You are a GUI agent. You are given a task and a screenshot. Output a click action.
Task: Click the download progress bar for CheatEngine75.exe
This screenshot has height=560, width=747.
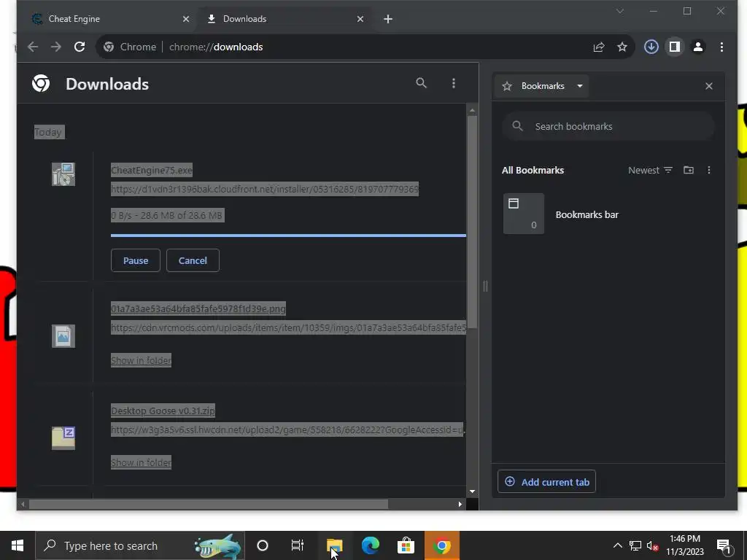click(288, 236)
